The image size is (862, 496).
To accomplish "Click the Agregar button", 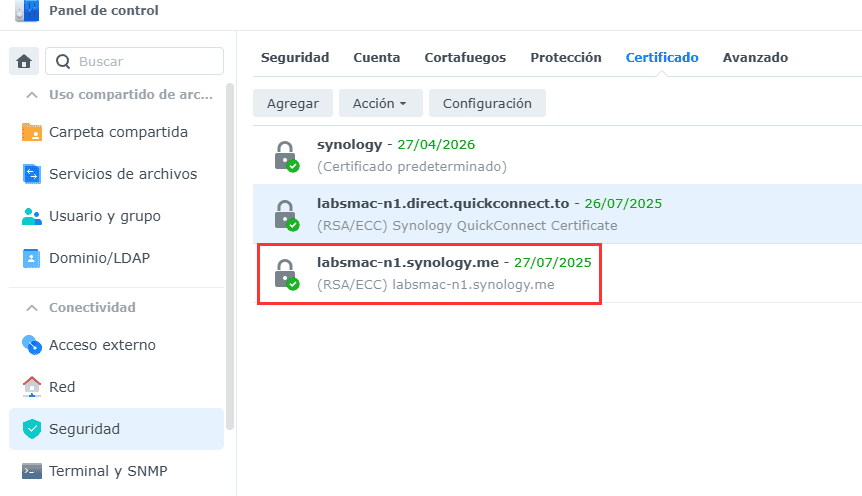I will point(293,103).
